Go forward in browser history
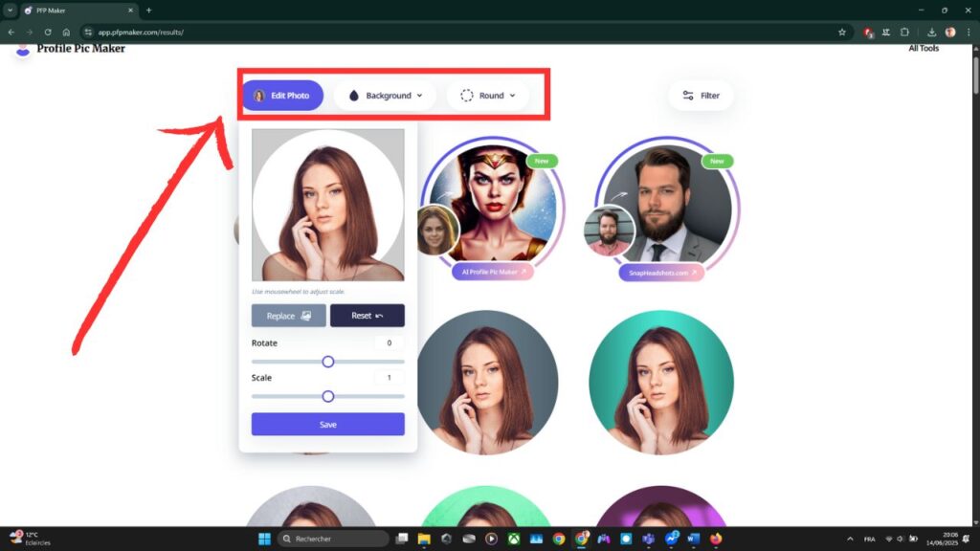Screen dimensions: 980x551 (x=30, y=32)
